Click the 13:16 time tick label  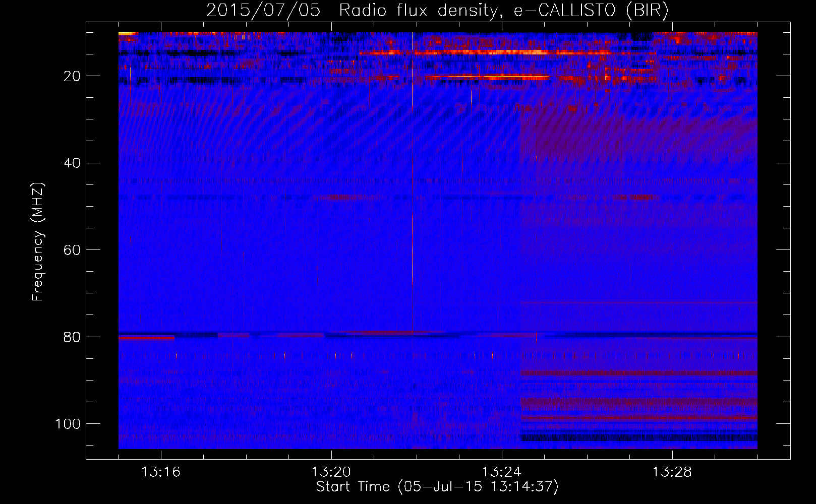pos(161,472)
